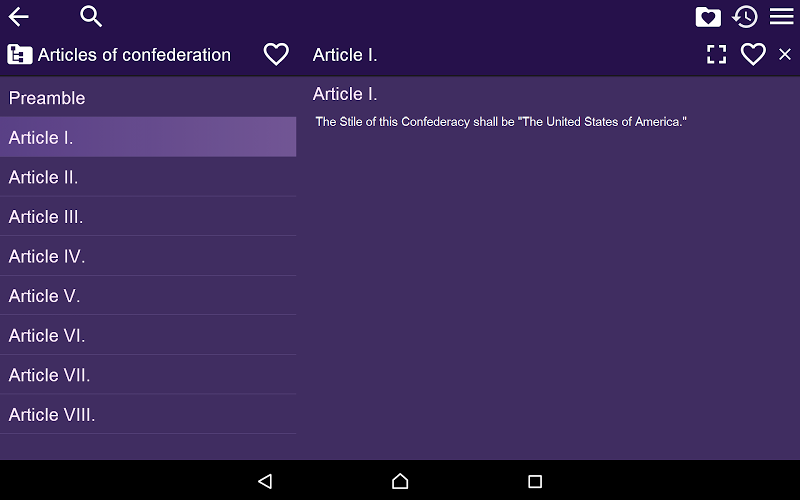Close the Article I. panel
Screen dimensions: 800x500
tap(785, 54)
